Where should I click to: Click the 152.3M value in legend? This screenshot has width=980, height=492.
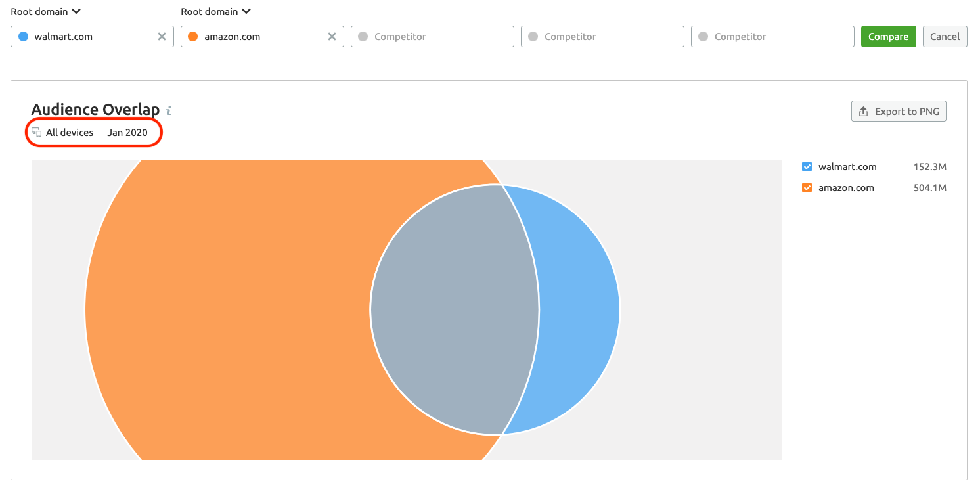(930, 167)
